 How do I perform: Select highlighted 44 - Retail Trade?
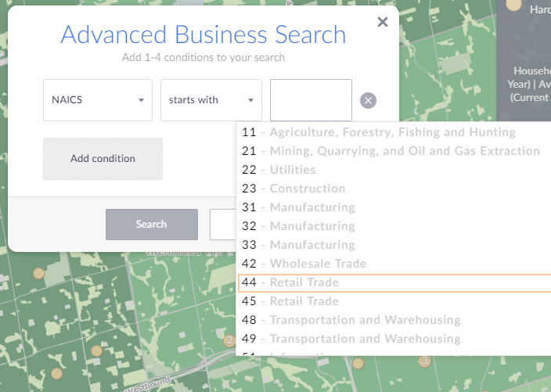(290, 282)
